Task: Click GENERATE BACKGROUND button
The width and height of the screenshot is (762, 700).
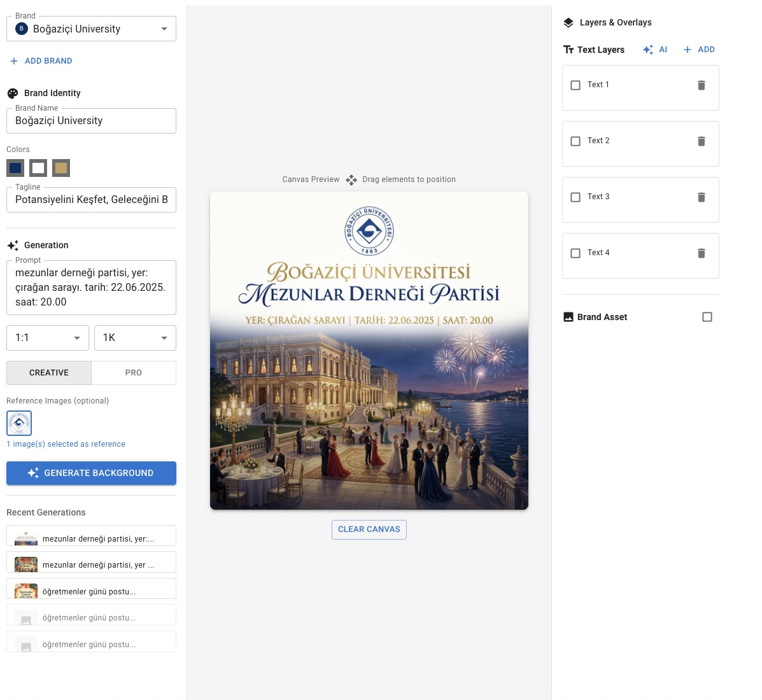Action: 92,473
